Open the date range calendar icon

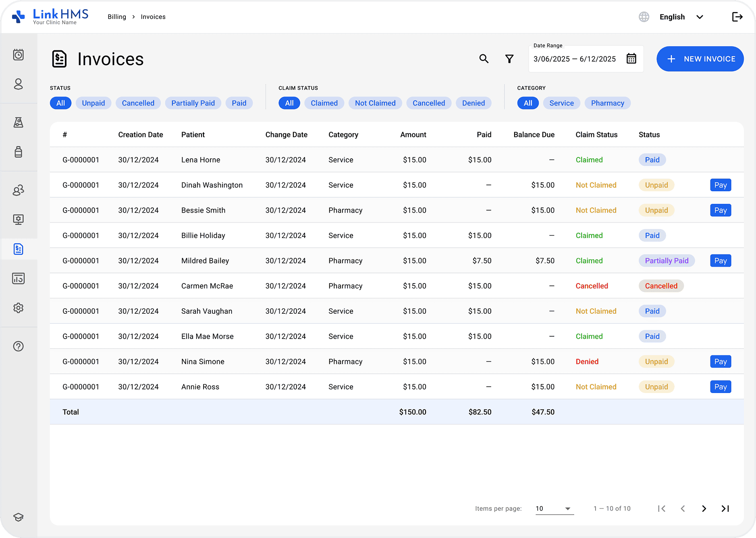click(631, 59)
